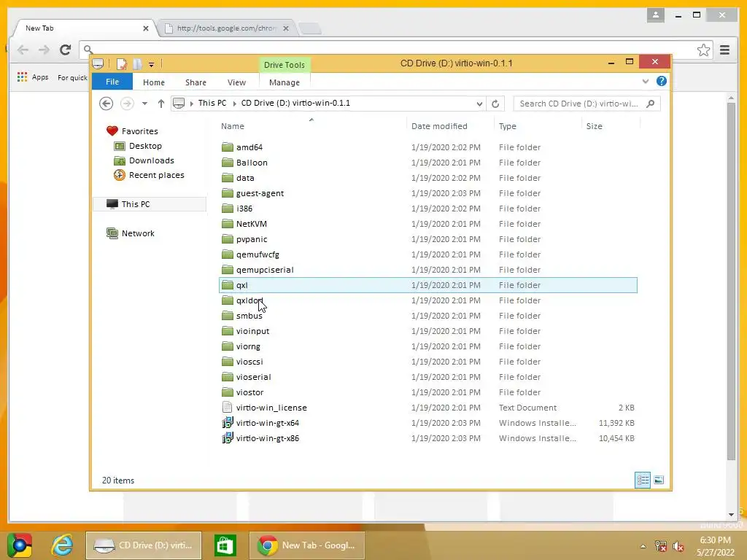This screenshot has width=747, height=560.
Task: Click Chrome page vertical scrollbar
Action: [x=732, y=281]
